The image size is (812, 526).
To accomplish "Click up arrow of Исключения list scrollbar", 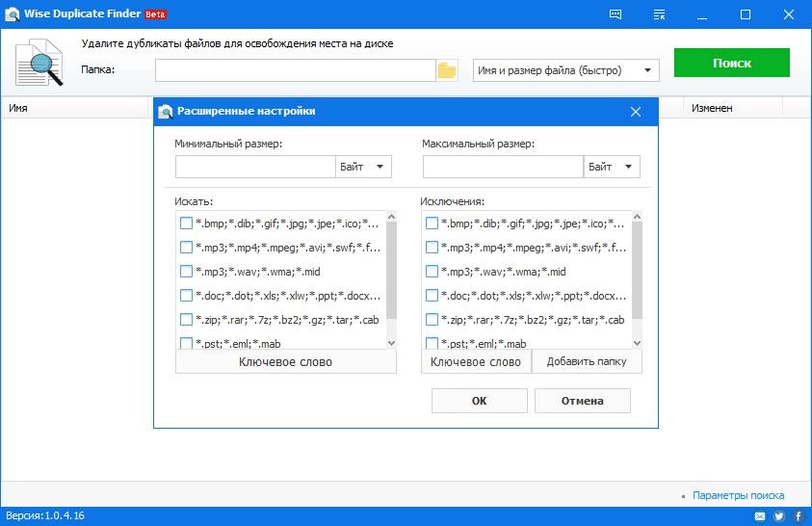I will pos(637,217).
